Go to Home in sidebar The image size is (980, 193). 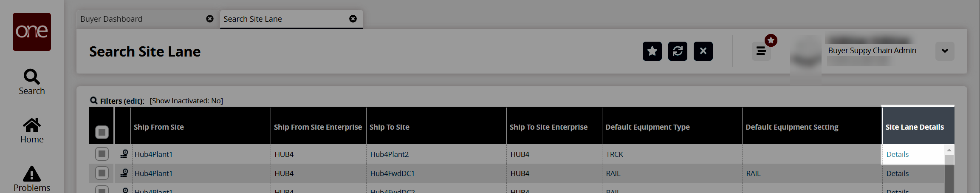point(32,131)
